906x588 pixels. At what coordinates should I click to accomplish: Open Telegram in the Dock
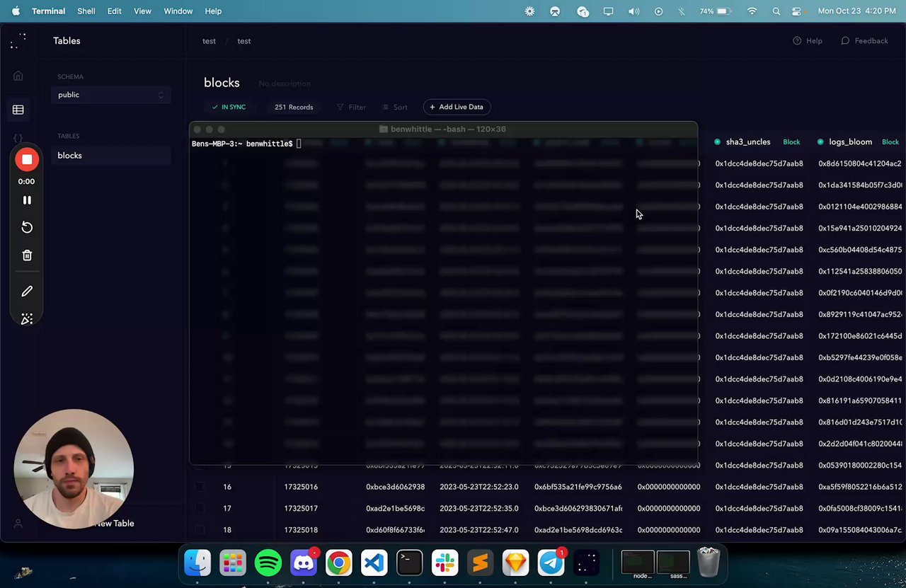pyautogui.click(x=551, y=563)
